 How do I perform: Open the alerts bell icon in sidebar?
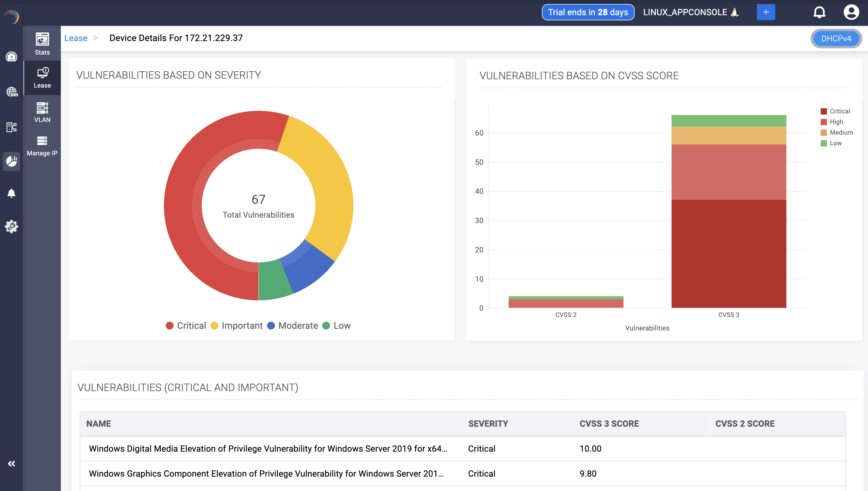pyautogui.click(x=11, y=193)
